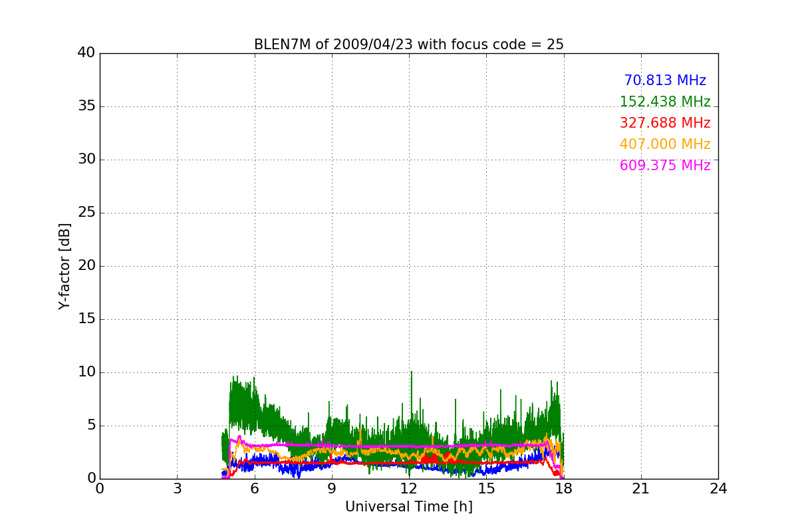Click the x-axis tick label 21
Screen dimensions: 798x532
641,489
